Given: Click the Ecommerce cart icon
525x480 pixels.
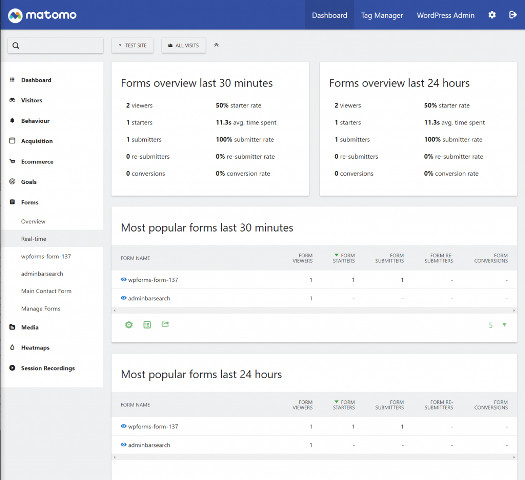Looking at the screenshot, I should pos(12,161).
